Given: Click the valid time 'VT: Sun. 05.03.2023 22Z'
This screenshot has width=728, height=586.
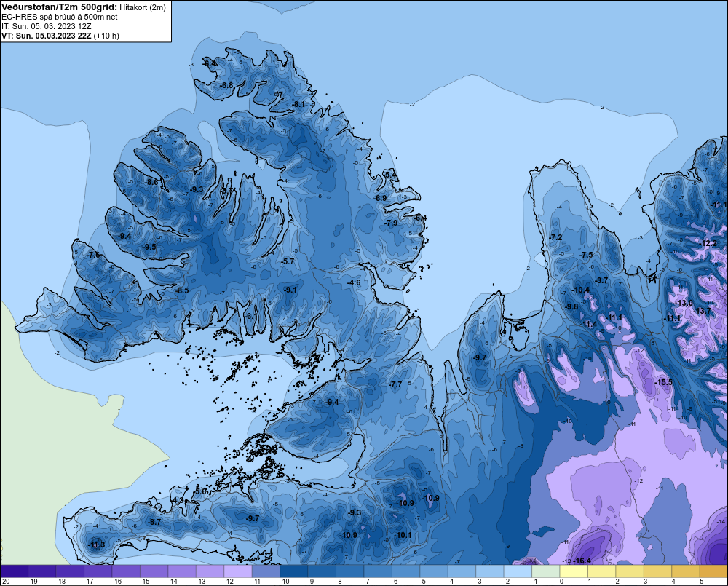Looking at the screenshot, I should [47, 36].
